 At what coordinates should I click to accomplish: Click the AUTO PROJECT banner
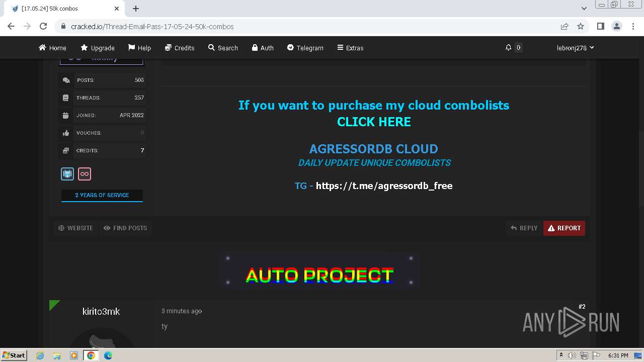[x=319, y=271]
